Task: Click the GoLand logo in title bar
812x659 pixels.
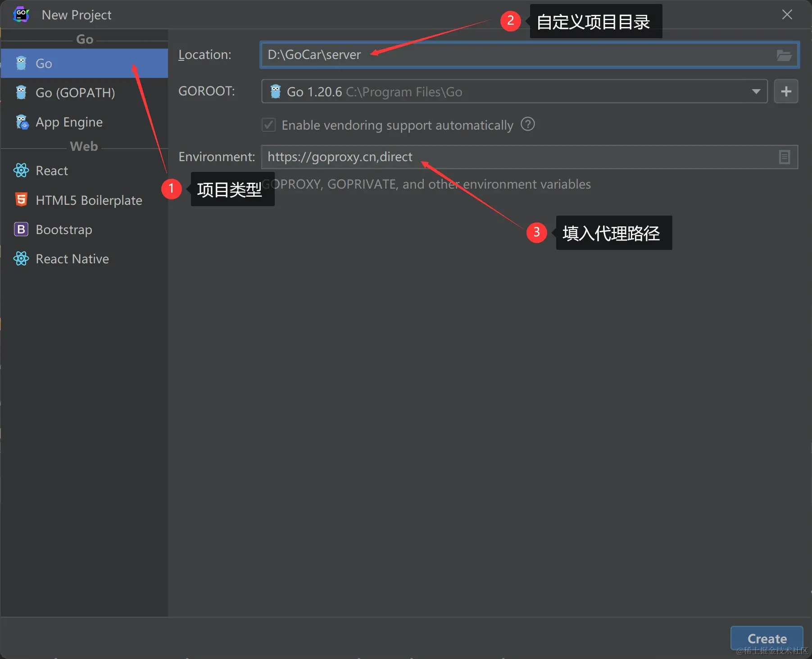Action: [21, 14]
